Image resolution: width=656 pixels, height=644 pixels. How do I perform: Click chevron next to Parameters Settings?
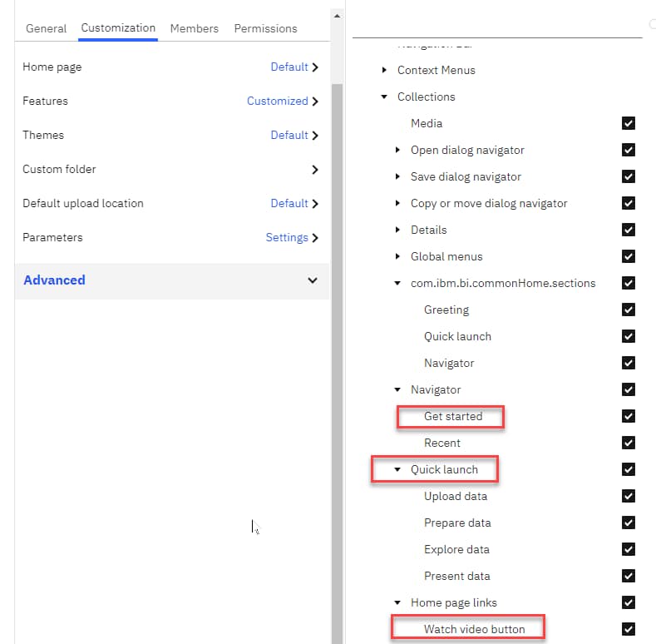(x=315, y=238)
